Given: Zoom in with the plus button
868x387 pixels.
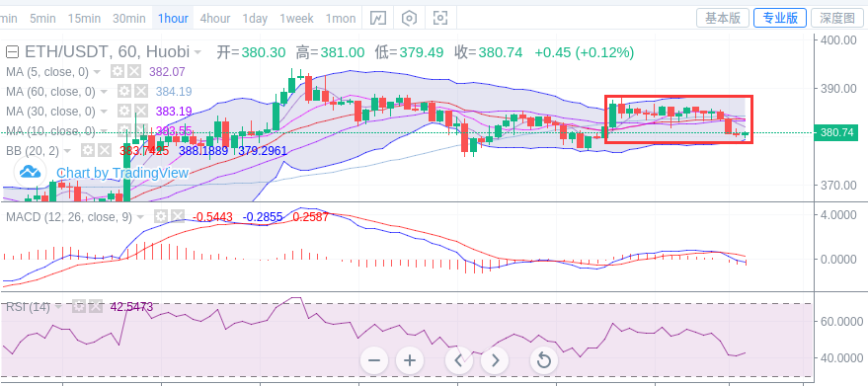Looking at the screenshot, I should [x=410, y=361].
